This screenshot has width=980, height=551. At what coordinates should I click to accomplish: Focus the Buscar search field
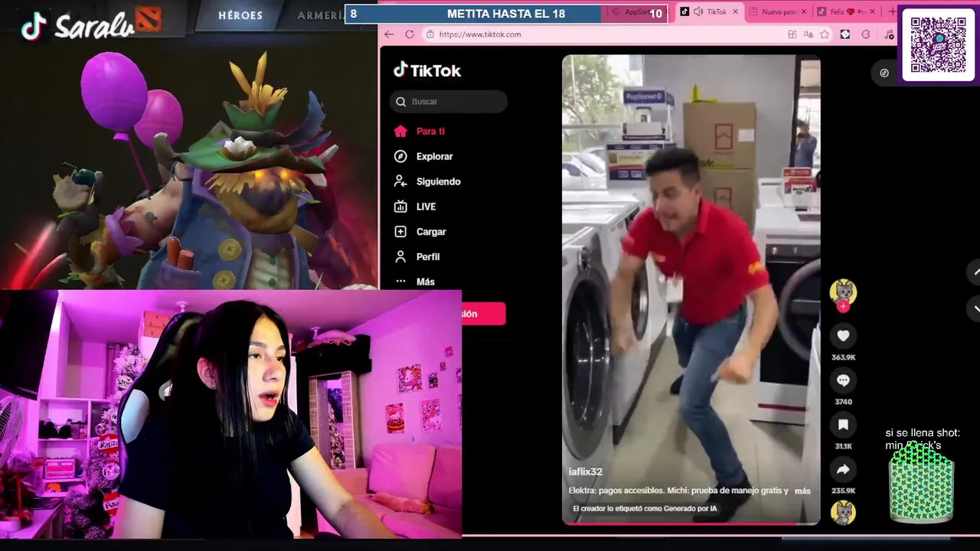[x=449, y=102]
